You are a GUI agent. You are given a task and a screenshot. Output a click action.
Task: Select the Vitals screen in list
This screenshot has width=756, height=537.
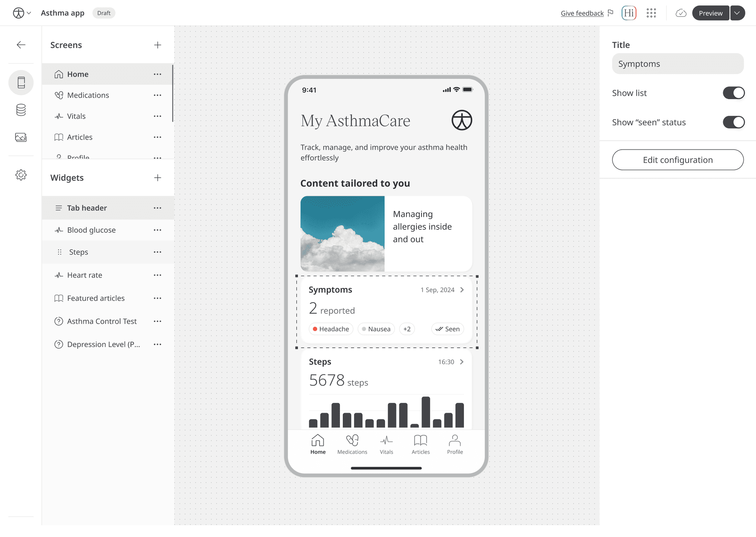[76, 116]
